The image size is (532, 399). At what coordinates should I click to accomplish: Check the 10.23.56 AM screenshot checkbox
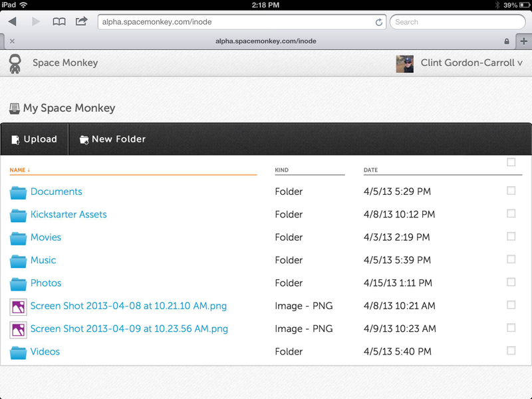coord(511,328)
